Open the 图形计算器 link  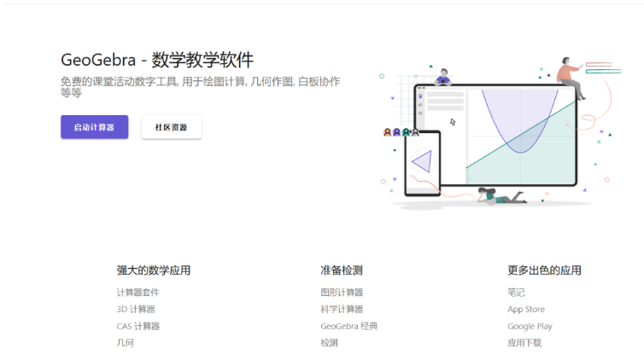(342, 293)
